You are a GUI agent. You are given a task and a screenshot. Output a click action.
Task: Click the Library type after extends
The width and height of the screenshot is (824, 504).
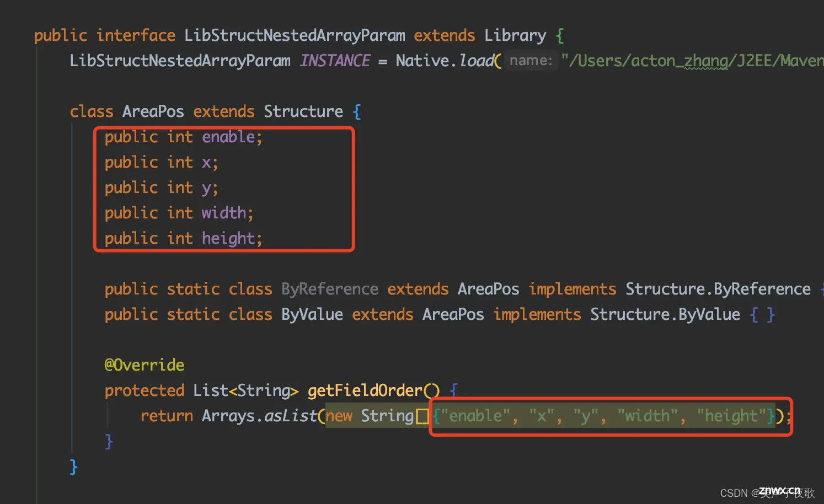[515, 35]
